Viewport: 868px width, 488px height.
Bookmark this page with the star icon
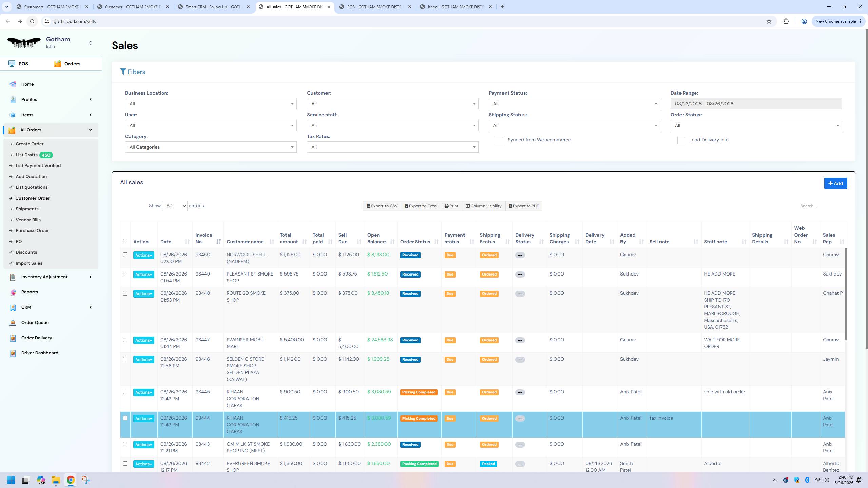(x=769, y=21)
